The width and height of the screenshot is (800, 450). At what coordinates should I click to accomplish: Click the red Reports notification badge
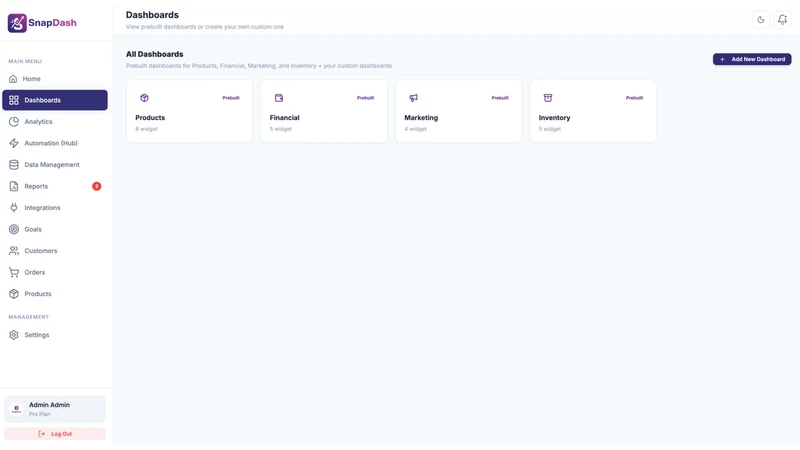pos(96,186)
